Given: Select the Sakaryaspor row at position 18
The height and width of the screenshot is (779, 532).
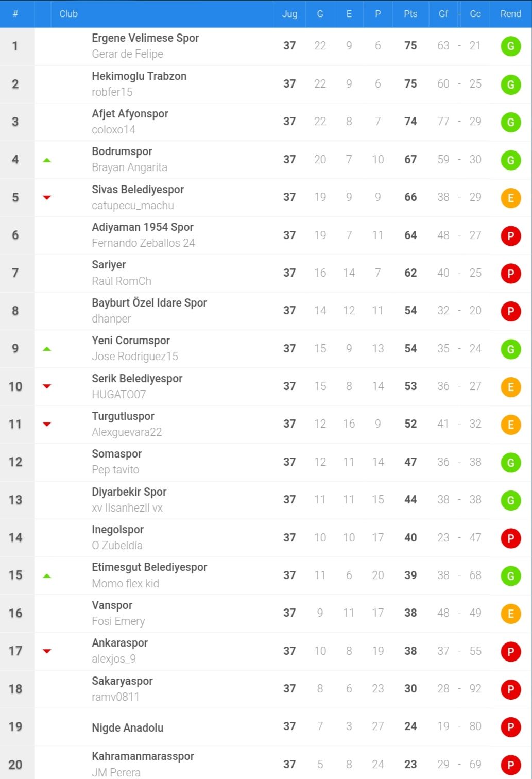Looking at the screenshot, I should (266, 689).
